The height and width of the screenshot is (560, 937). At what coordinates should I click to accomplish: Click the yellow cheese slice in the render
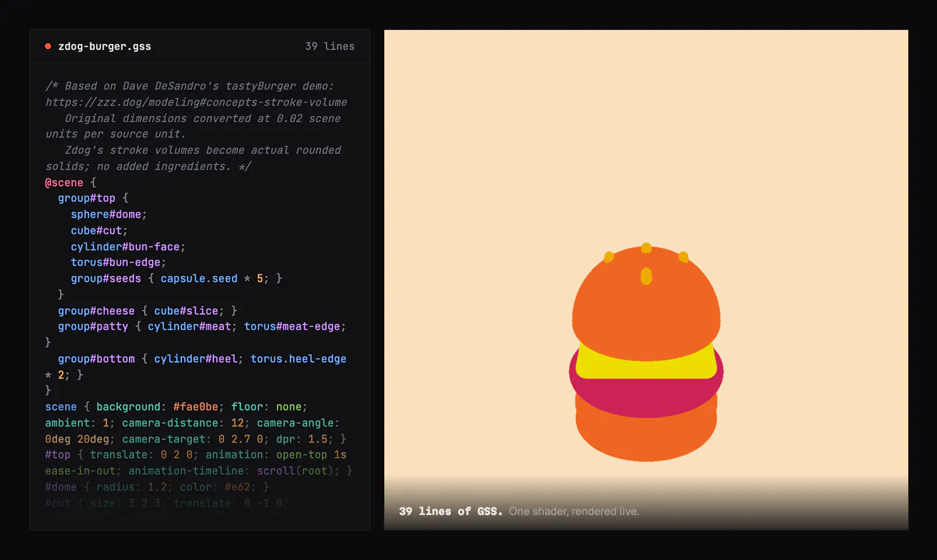(646, 370)
